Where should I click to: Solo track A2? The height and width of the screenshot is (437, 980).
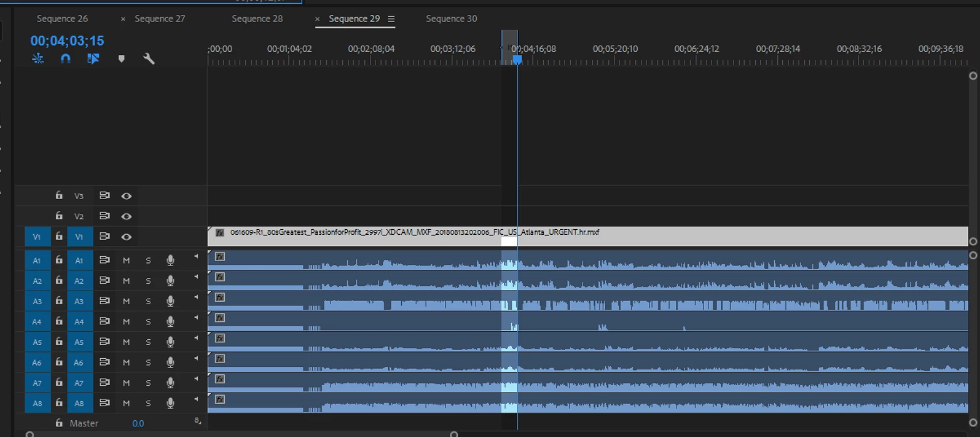[148, 281]
